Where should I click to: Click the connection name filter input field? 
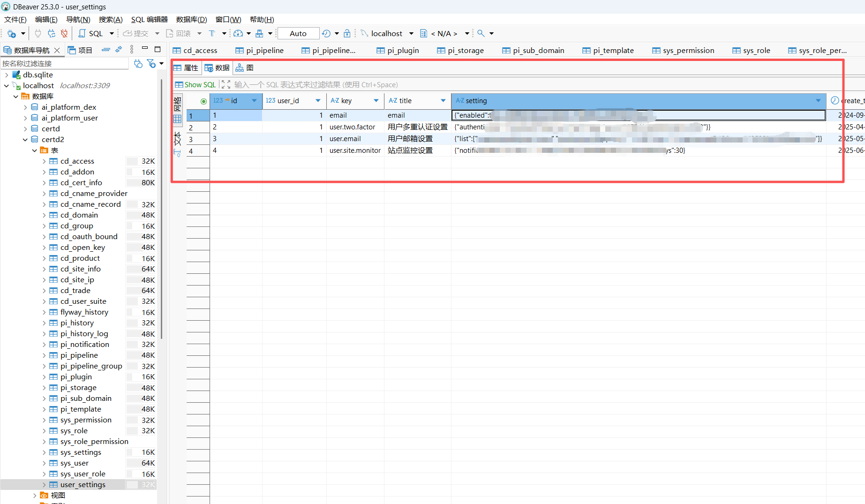[x=65, y=64]
